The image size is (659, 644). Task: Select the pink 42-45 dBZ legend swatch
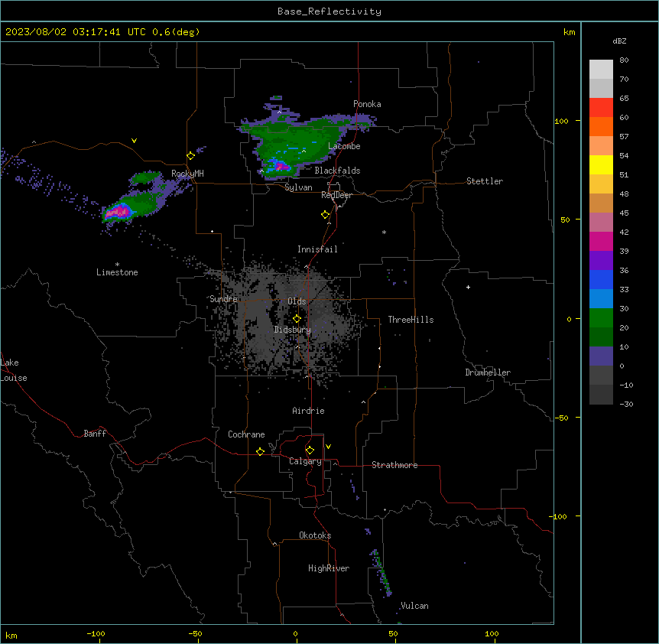pyautogui.click(x=601, y=223)
